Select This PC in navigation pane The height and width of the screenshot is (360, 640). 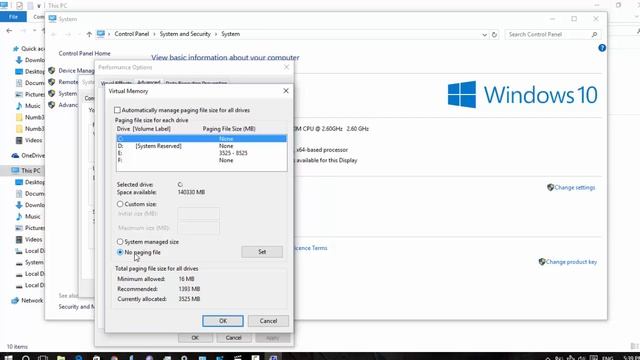(x=31, y=170)
